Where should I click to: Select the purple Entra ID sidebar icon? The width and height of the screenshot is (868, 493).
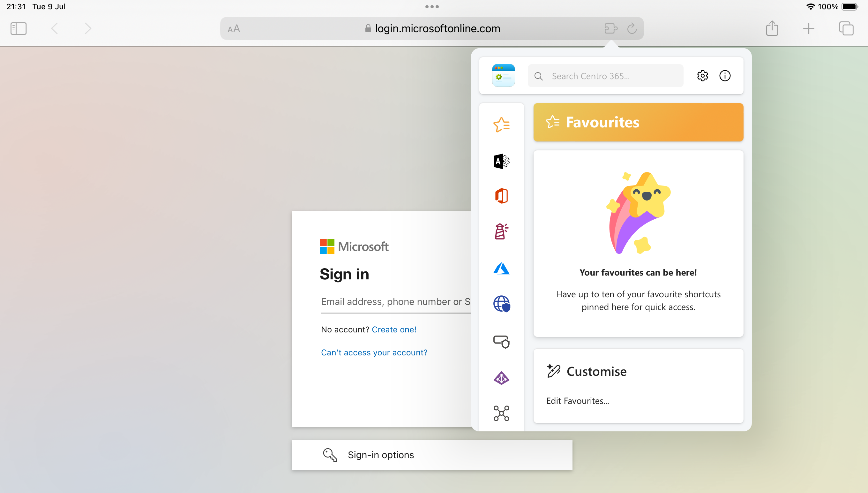click(501, 377)
